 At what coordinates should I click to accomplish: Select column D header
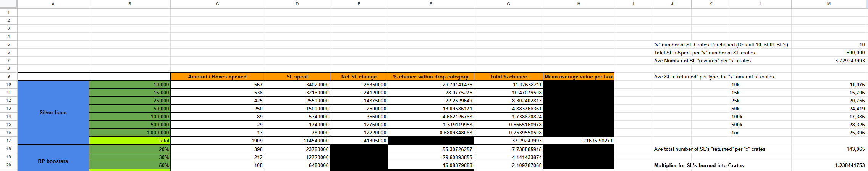(x=297, y=4)
